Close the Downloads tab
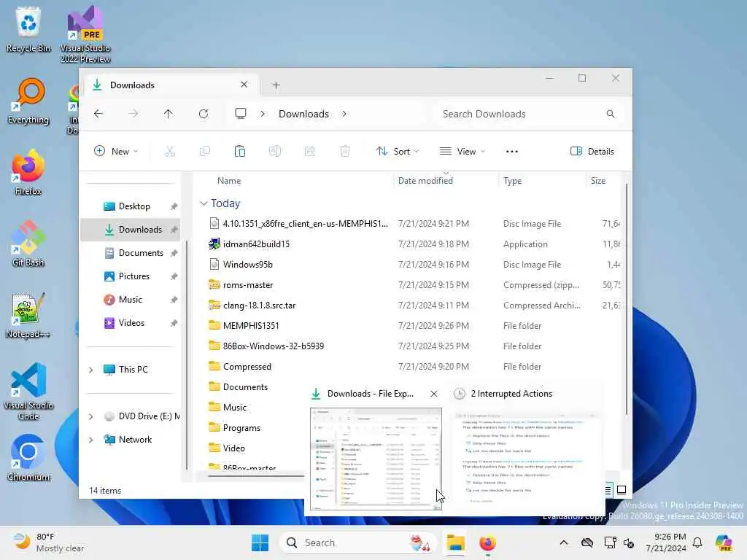Viewport: 747px width, 560px height. tap(244, 85)
